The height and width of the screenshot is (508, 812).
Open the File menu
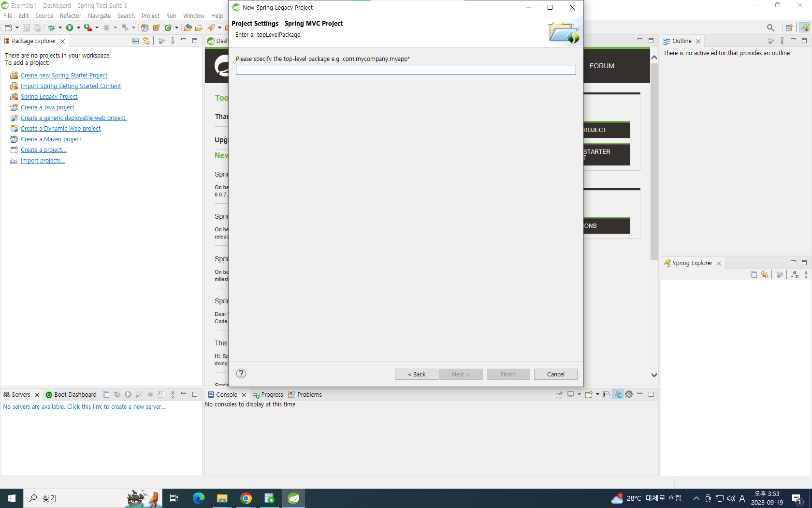pos(8,16)
